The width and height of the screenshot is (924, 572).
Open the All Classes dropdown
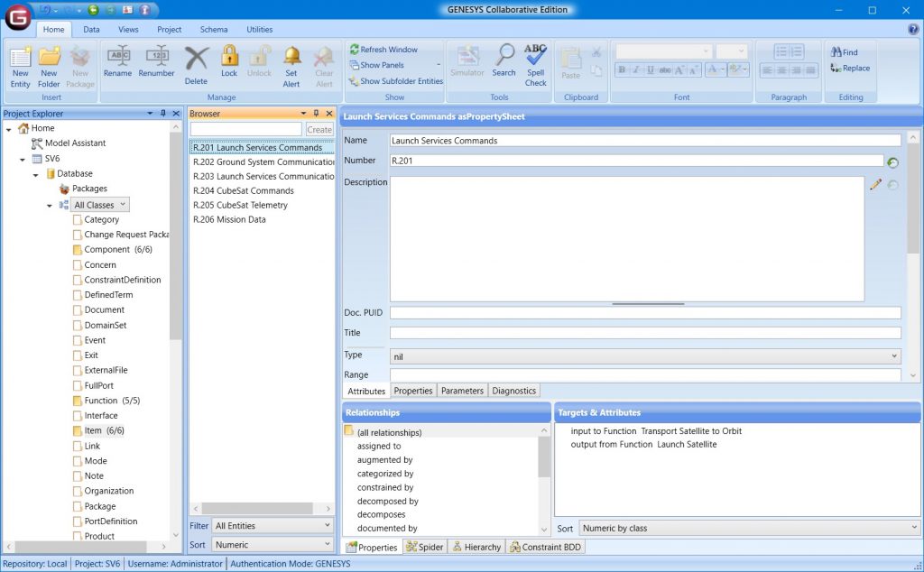pos(100,205)
